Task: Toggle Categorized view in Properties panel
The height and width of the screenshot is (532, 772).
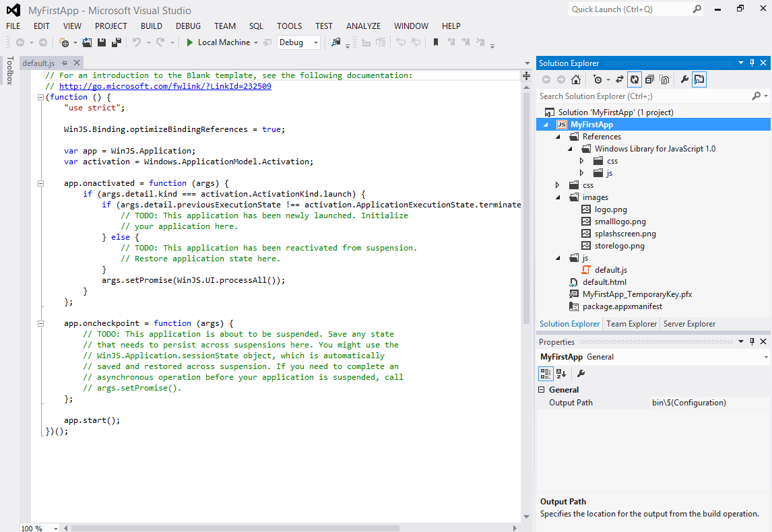Action: 546,374
